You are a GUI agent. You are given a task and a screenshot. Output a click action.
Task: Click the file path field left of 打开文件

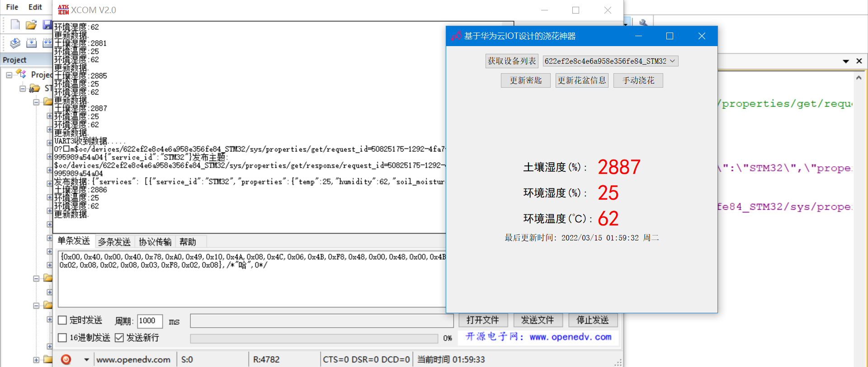(322, 320)
